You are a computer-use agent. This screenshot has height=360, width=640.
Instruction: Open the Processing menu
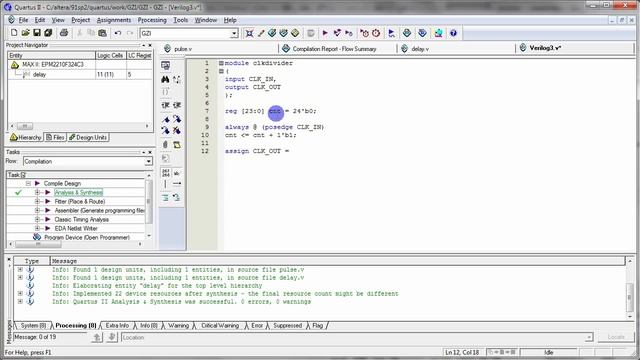click(152, 20)
